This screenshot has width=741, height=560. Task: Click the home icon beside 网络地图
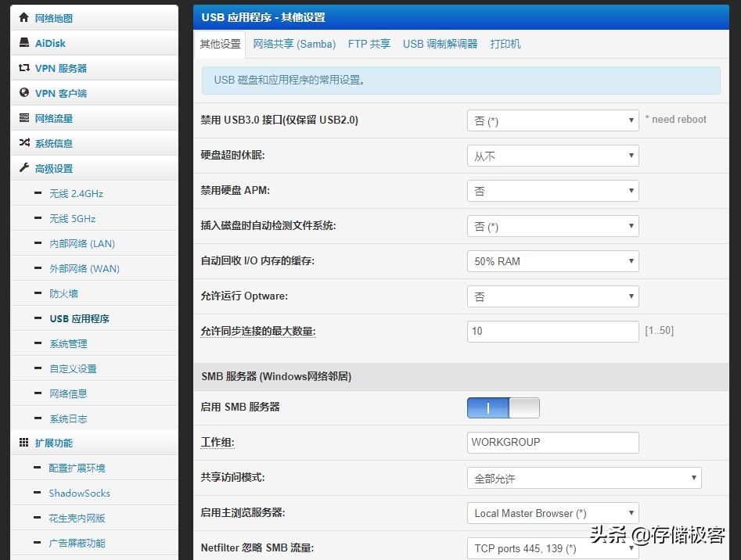coord(24,18)
